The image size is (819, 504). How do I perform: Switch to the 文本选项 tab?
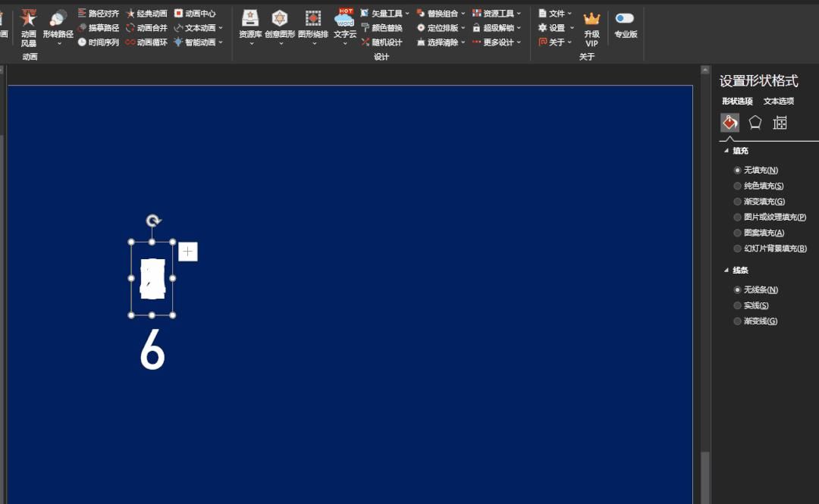pos(778,101)
